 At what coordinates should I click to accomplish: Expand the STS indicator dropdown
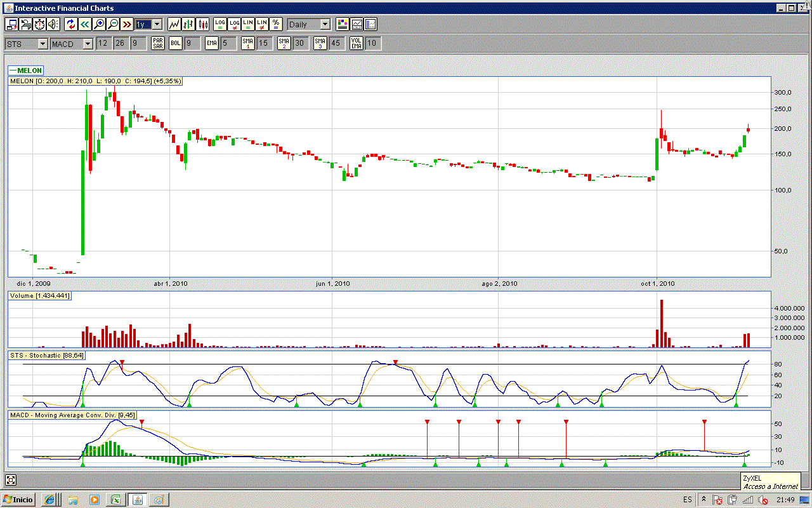point(43,43)
